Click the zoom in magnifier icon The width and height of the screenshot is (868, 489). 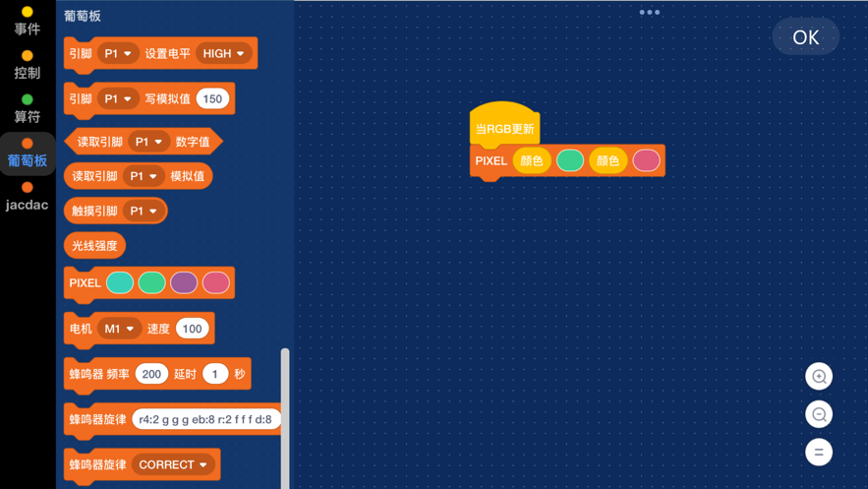coord(819,376)
